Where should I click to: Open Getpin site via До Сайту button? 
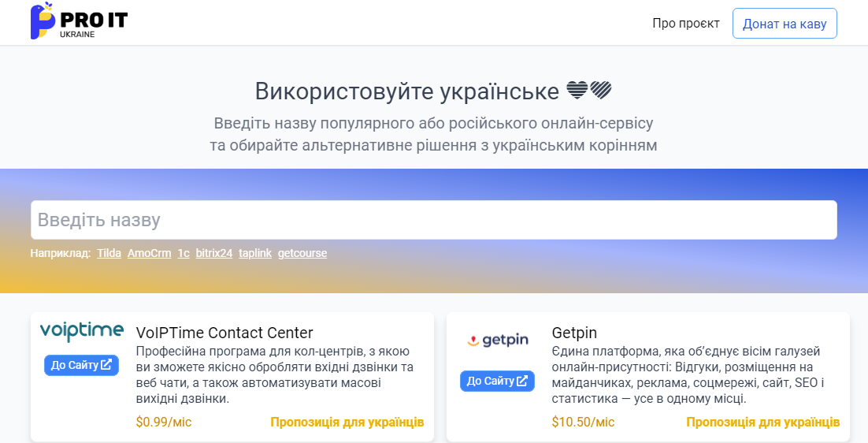[x=497, y=381]
